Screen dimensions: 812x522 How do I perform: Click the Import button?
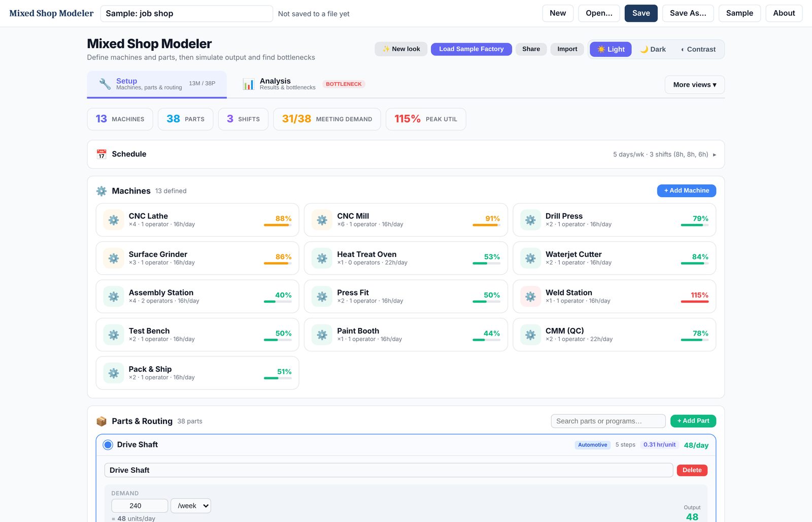point(567,49)
